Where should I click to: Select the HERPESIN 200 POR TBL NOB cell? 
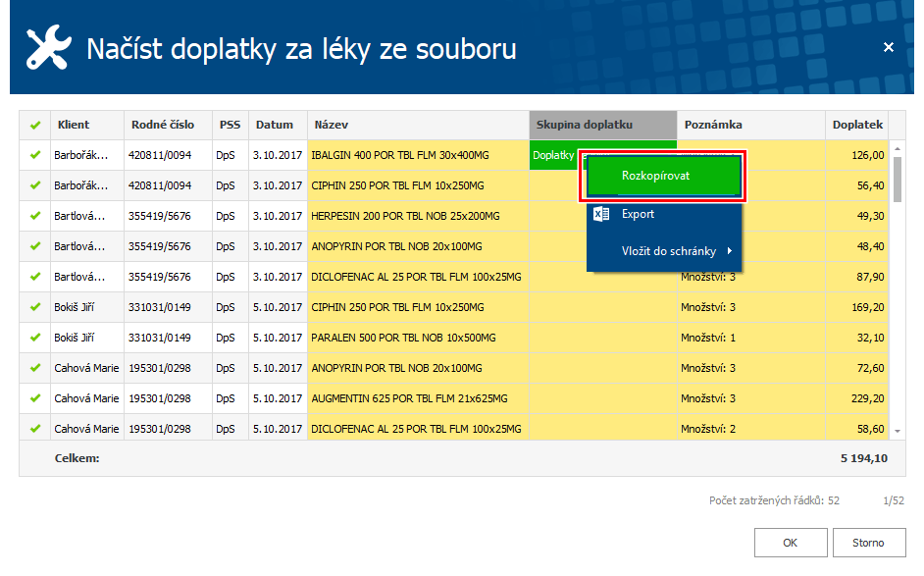click(419, 216)
